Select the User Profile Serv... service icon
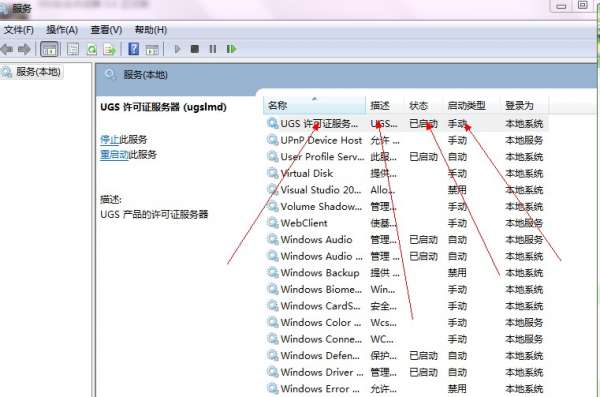600x397 pixels. [272, 157]
